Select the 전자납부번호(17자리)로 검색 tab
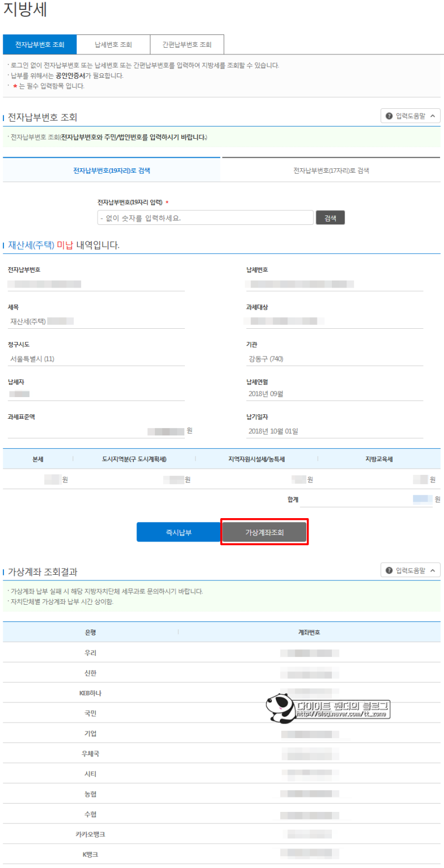The width and height of the screenshot is (444, 868). coord(332,170)
